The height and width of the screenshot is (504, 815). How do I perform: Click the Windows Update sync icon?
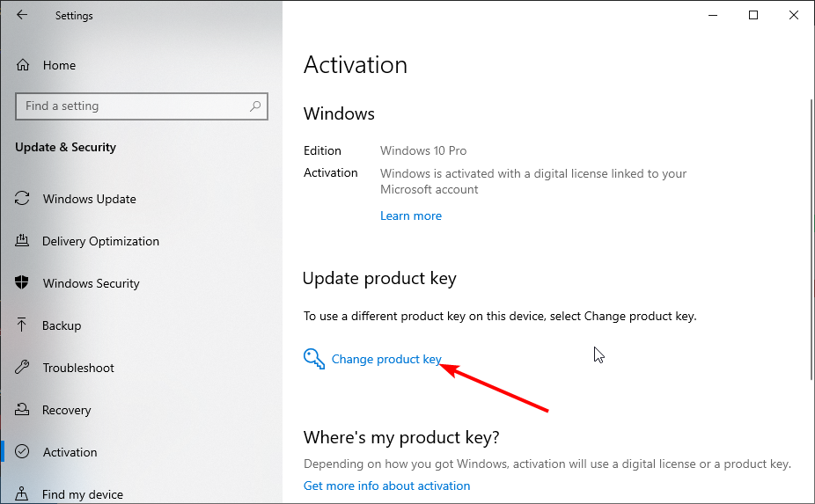pyautogui.click(x=23, y=199)
